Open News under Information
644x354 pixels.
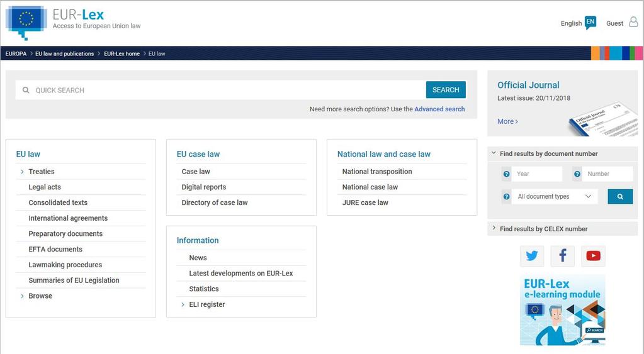point(198,258)
